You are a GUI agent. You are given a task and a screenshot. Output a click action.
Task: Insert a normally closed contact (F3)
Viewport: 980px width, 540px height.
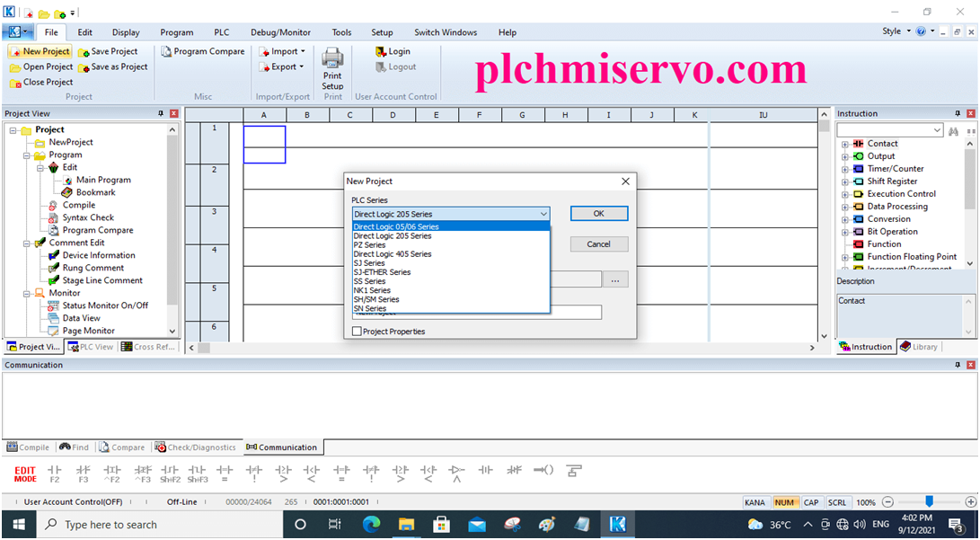coord(84,470)
